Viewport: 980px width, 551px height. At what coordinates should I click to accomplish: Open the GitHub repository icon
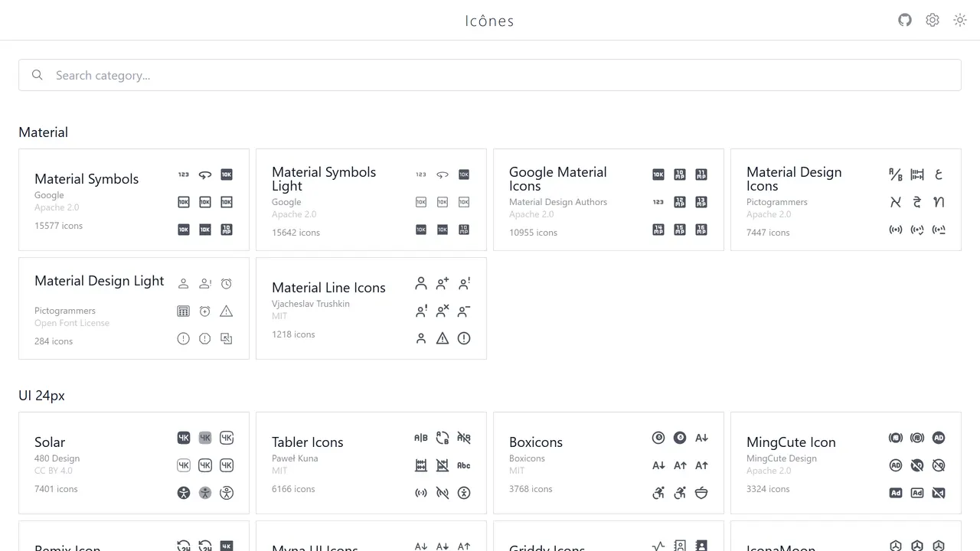(x=905, y=20)
